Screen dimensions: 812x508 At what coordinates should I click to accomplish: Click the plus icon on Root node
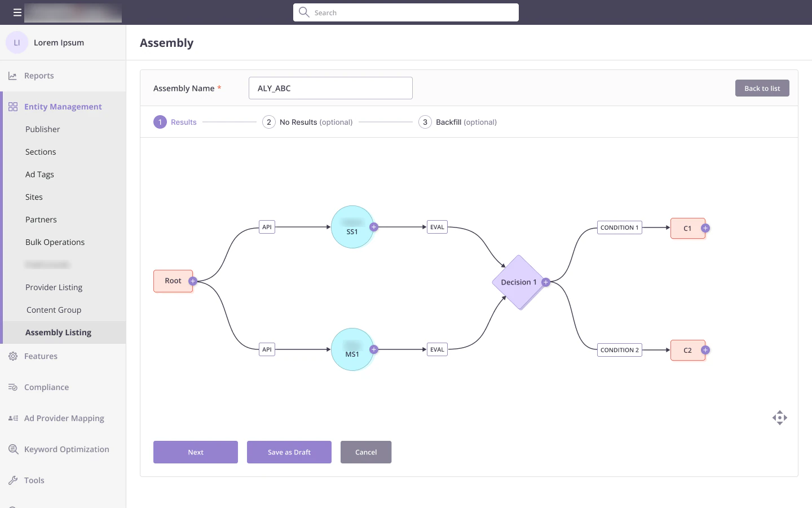tap(192, 281)
